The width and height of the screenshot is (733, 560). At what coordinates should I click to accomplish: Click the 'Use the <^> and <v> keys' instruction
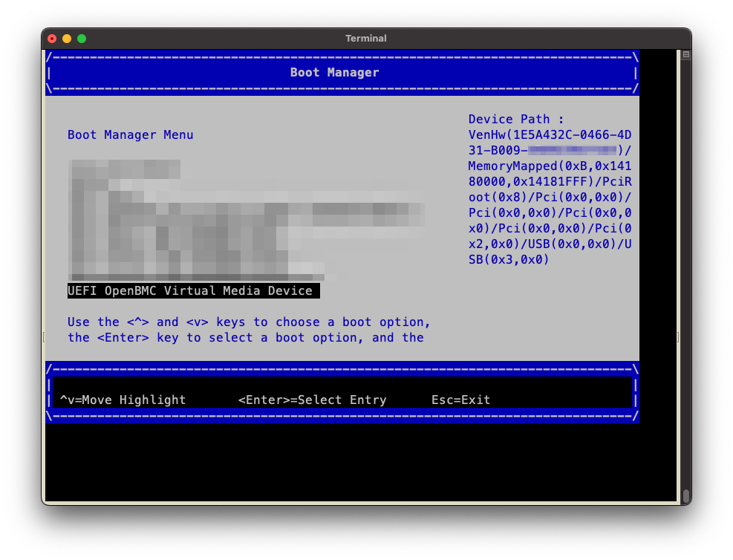(249, 322)
